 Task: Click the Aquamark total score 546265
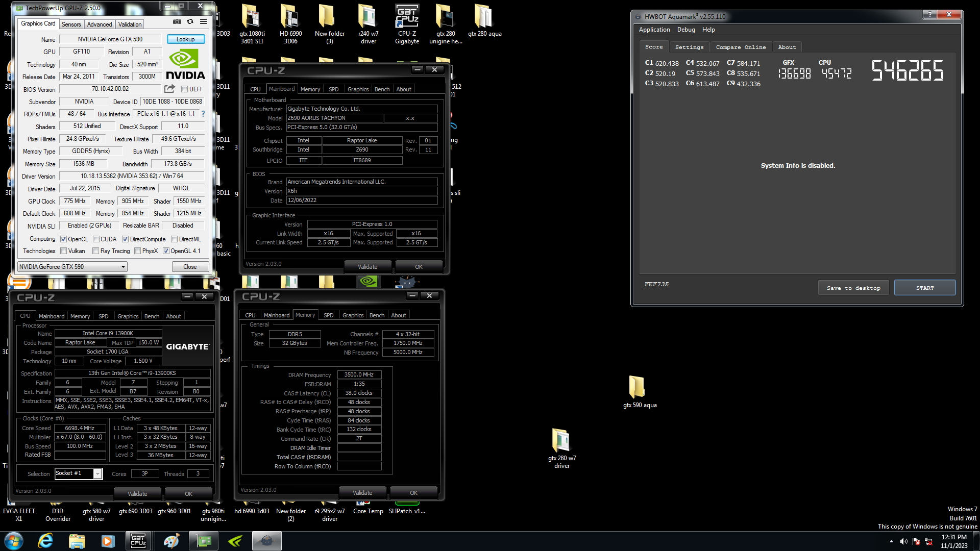tap(907, 71)
